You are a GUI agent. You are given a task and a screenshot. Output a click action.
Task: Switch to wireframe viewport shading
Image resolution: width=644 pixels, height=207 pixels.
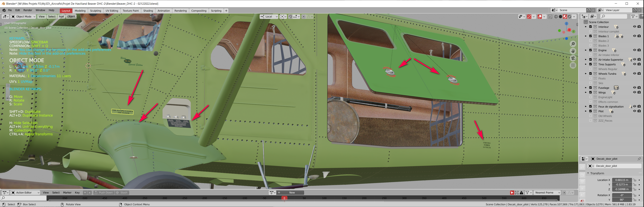tap(556, 17)
